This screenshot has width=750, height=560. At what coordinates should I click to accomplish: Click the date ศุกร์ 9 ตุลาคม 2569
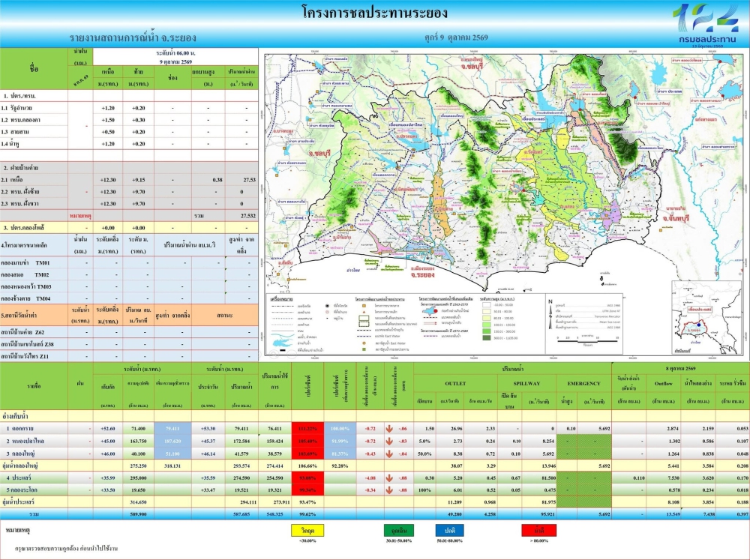456,37
